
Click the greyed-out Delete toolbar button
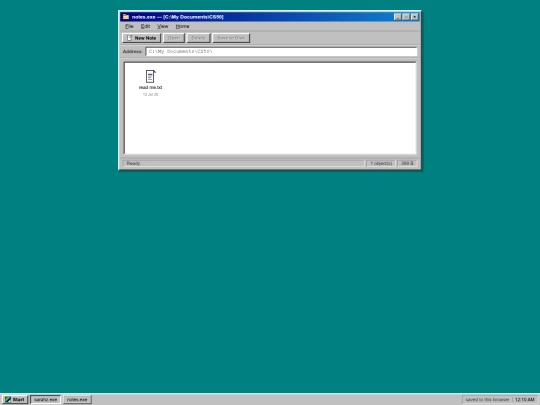click(x=198, y=38)
